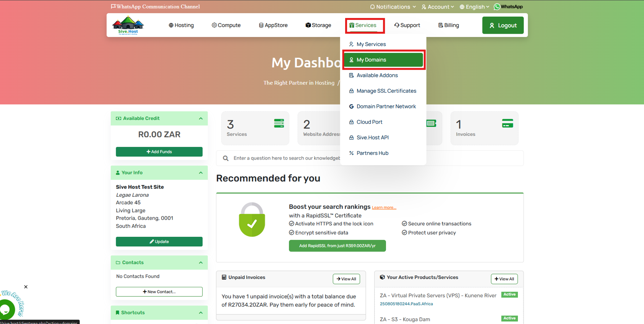Click View All for Active Products/Services
Screen dimensions: 644x324
pos(504,279)
